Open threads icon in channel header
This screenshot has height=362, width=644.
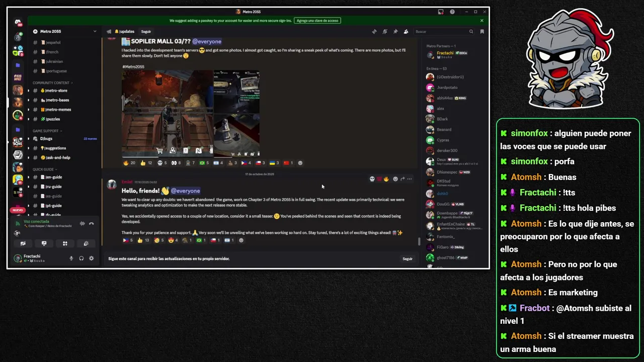pos(374,31)
